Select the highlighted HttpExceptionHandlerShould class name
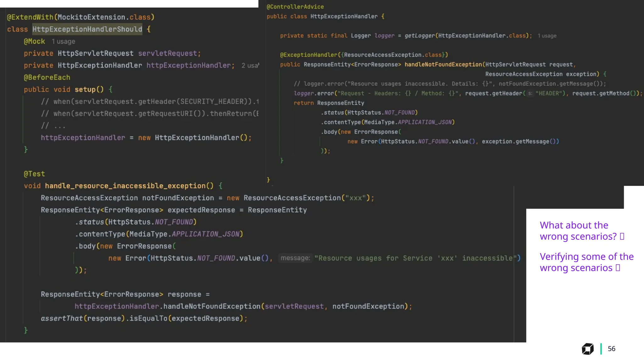644x362 pixels. click(x=87, y=29)
